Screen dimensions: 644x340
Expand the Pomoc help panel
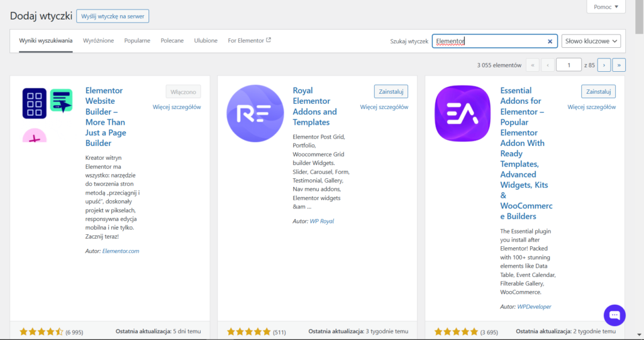pyautogui.click(x=606, y=7)
